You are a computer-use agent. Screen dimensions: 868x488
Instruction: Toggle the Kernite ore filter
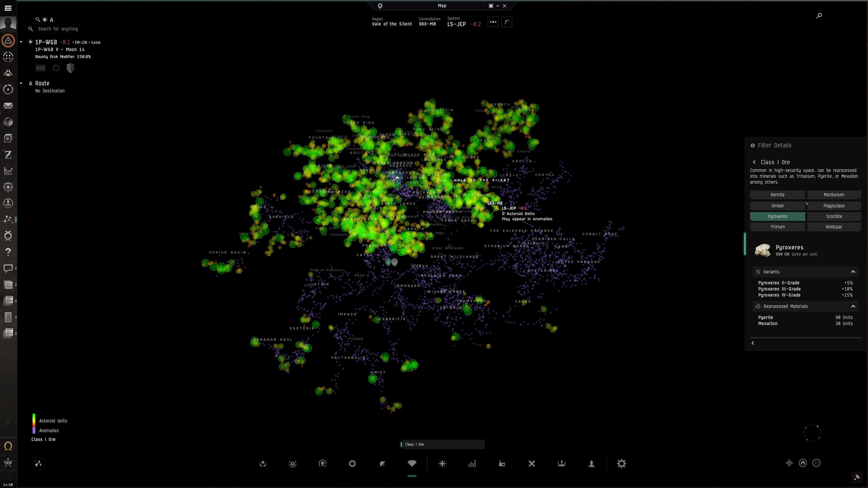pos(777,195)
